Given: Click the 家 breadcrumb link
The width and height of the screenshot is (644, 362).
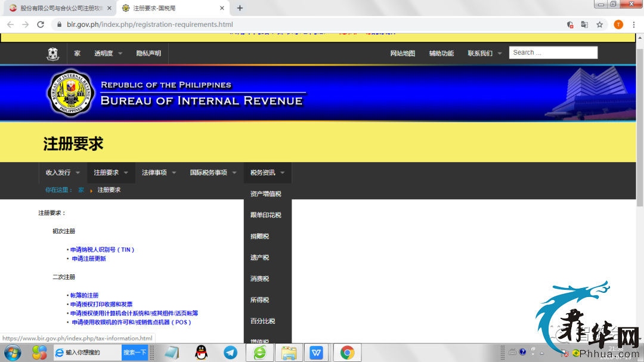Looking at the screenshot, I should 81,190.
